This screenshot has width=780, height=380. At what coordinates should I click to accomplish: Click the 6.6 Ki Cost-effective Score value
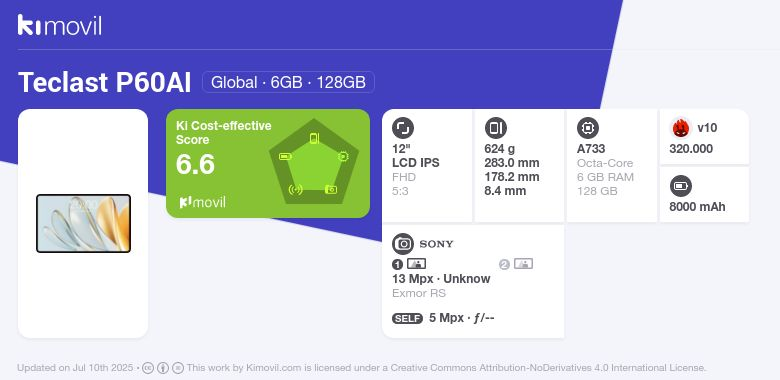tap(195, 164)
